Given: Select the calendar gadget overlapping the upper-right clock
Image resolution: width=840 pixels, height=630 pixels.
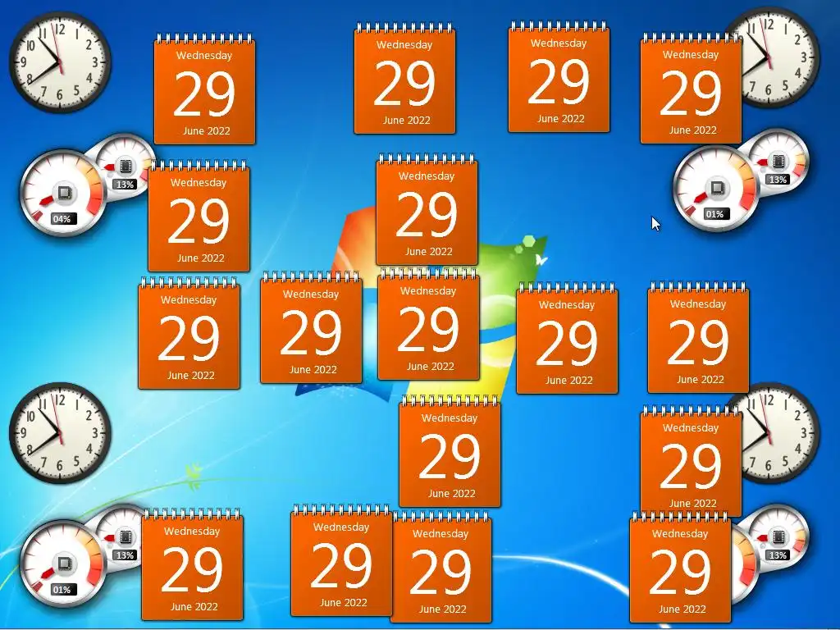Looking at the screenshot, I should click(691, 89).
